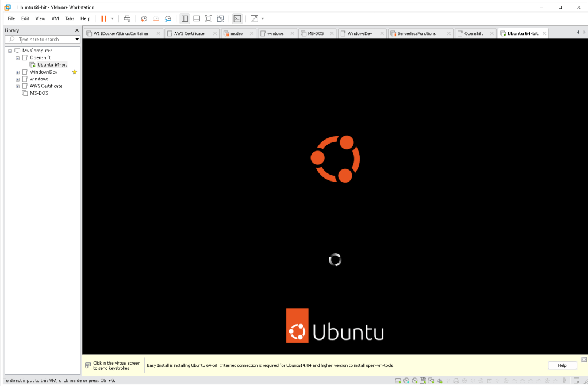Click the sound card status icon
The height and width of the screenshot is (386, 588).
click(x=439, y=381)
